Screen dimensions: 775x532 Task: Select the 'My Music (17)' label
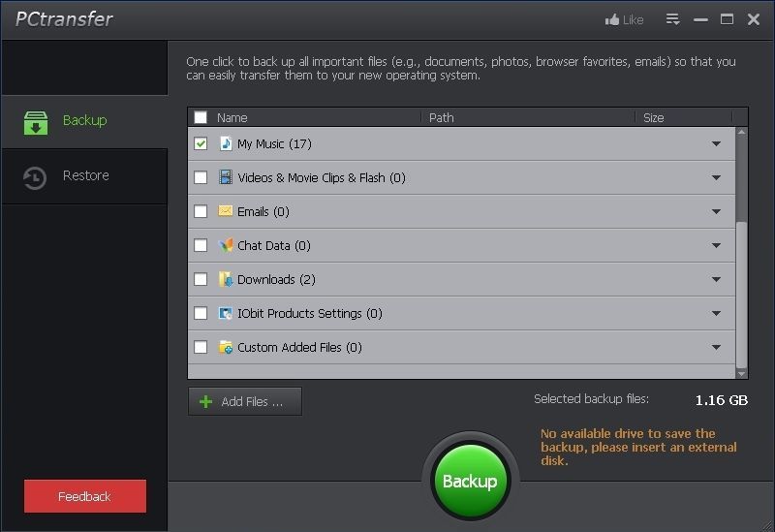[x=274, y=143]
